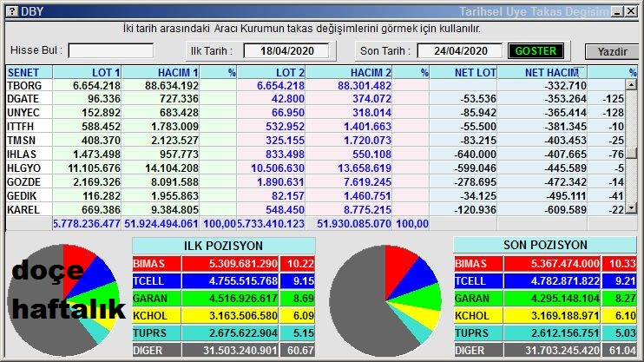Click NET LOT value -83.215 of TMSN
The width and height of the screenshot is (644, 362).
point(478,140)
